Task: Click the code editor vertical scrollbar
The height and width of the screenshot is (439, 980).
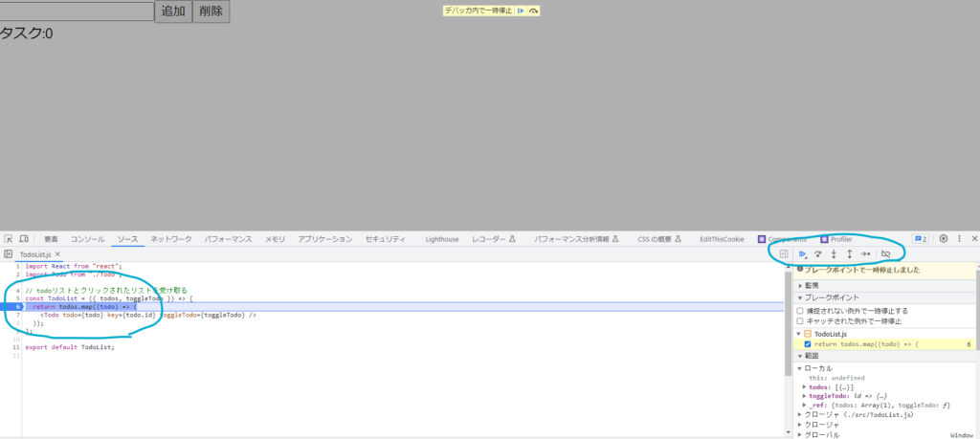Action: [x=789, y=325]
